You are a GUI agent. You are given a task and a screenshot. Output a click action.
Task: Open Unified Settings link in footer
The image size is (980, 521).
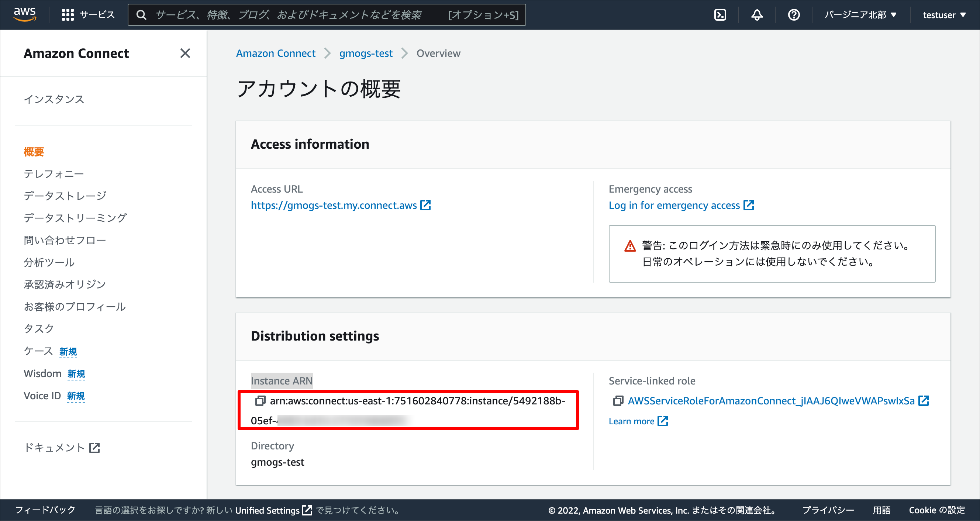pos(268,510)
